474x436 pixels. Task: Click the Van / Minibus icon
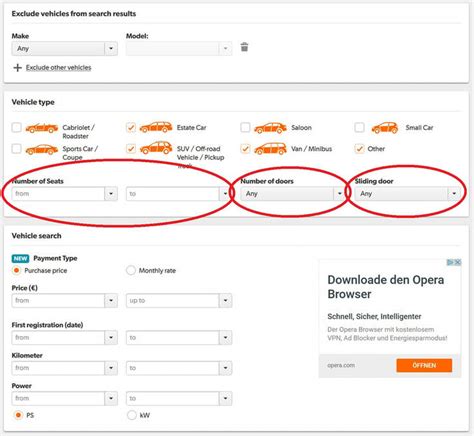coord(270,149)
